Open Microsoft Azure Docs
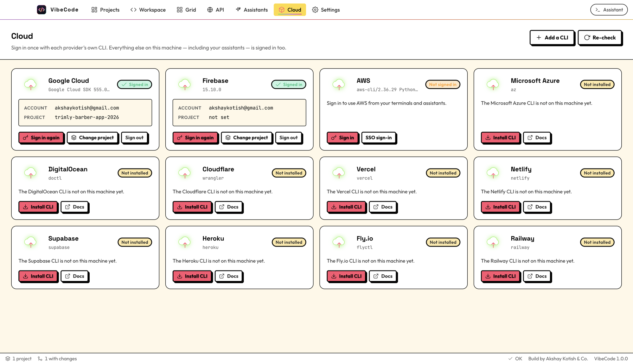Viewport: 633px width, 364px height. point(537,138)
